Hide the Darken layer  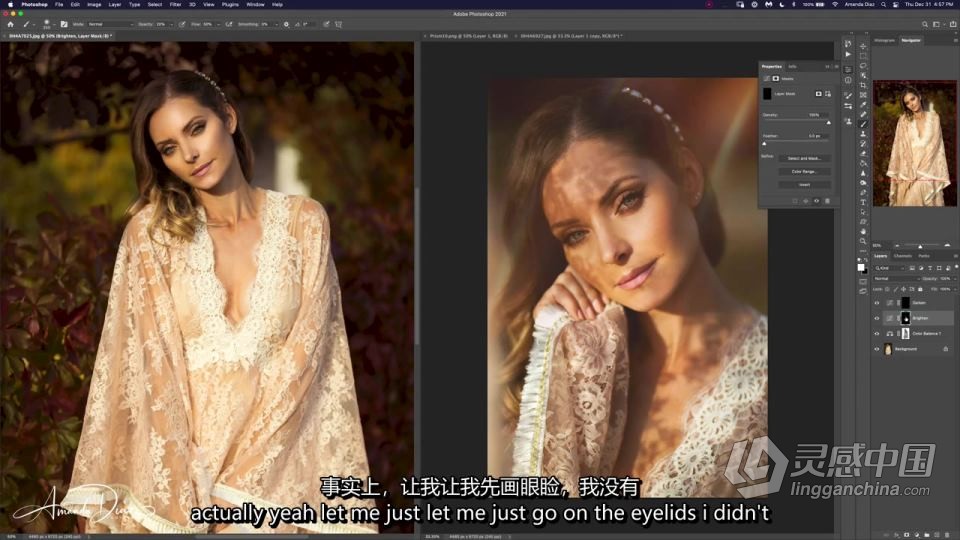click(877, 302)
